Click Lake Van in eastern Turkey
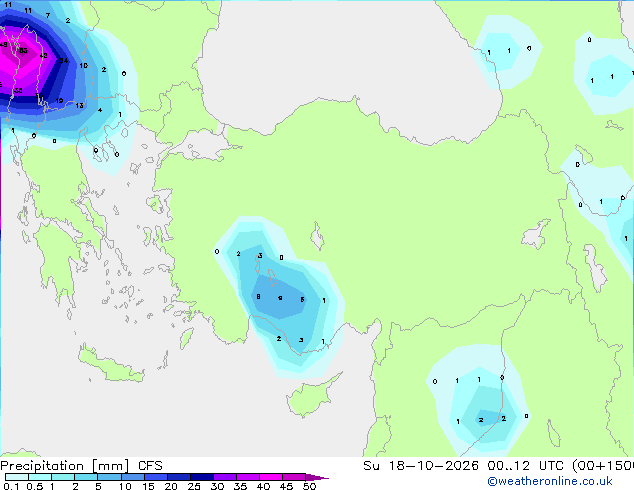634x490 pixels. pos(536,234)
